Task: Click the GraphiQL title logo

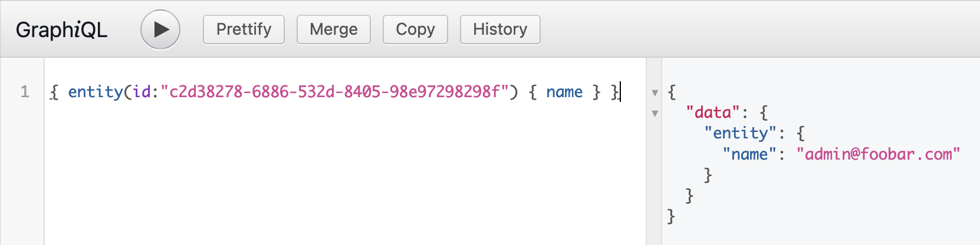Action: click(61, 29)
